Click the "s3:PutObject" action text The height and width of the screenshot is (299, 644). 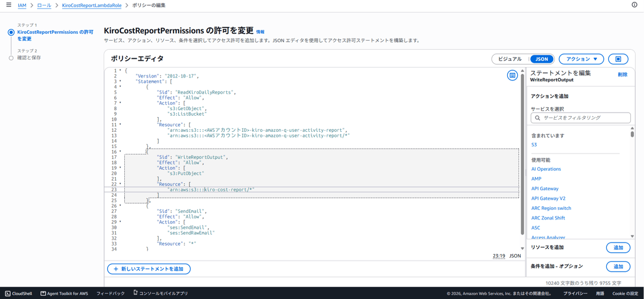(186, 174)
